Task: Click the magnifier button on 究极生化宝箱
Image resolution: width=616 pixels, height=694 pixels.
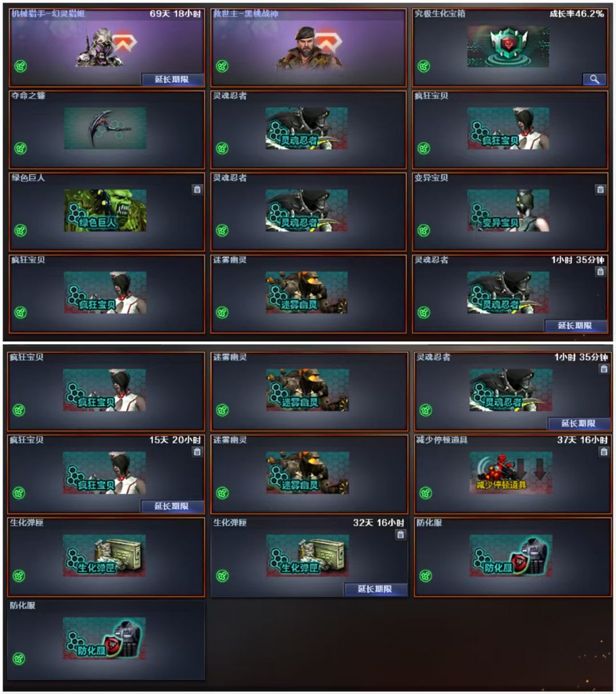Action: point(594,79)
